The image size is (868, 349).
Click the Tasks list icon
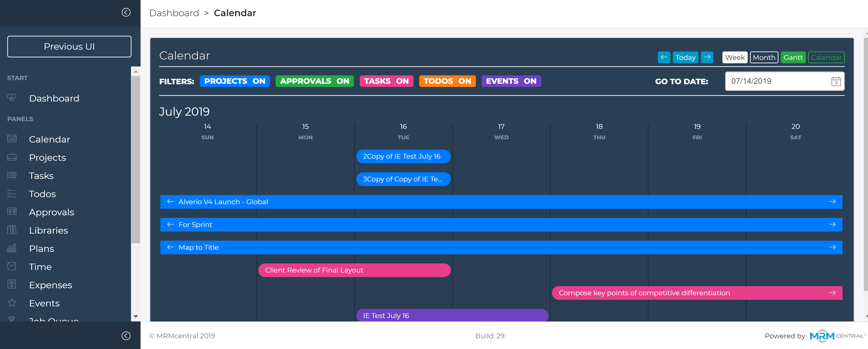12,175
